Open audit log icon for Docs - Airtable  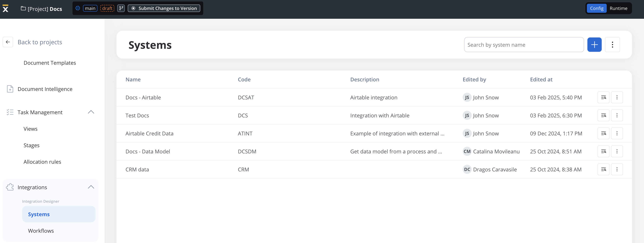pyautogui.click(x=603, y=97)
